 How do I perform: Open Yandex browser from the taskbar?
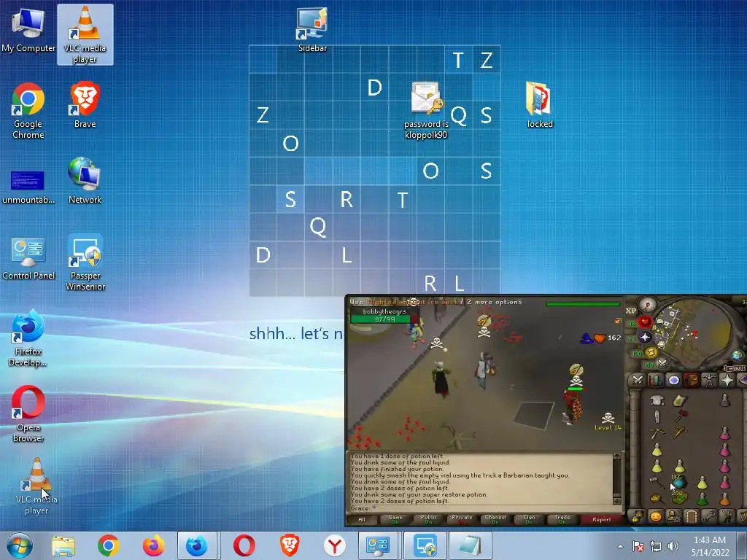coord(335,545)
